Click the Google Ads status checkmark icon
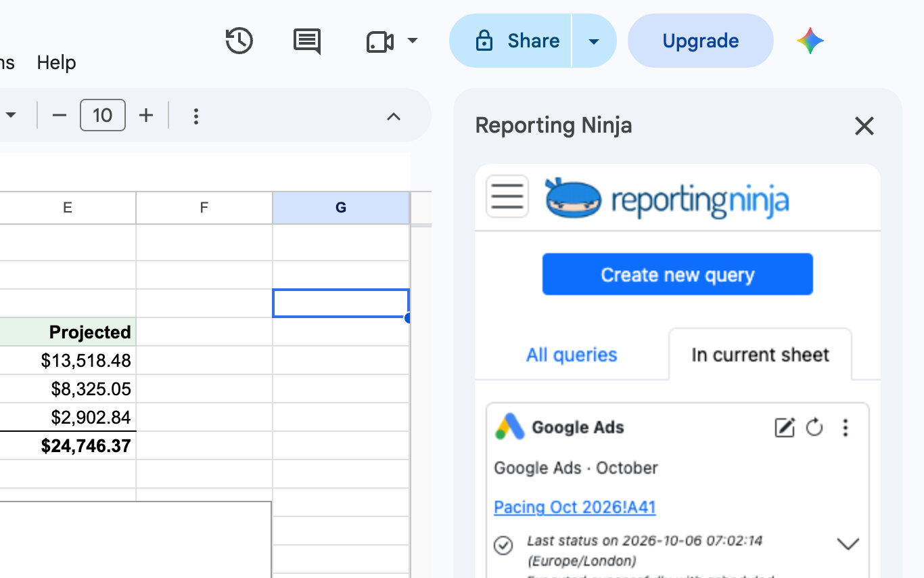Image resolution: width=924 pixels, height=578 pixels. pos(503,545)
